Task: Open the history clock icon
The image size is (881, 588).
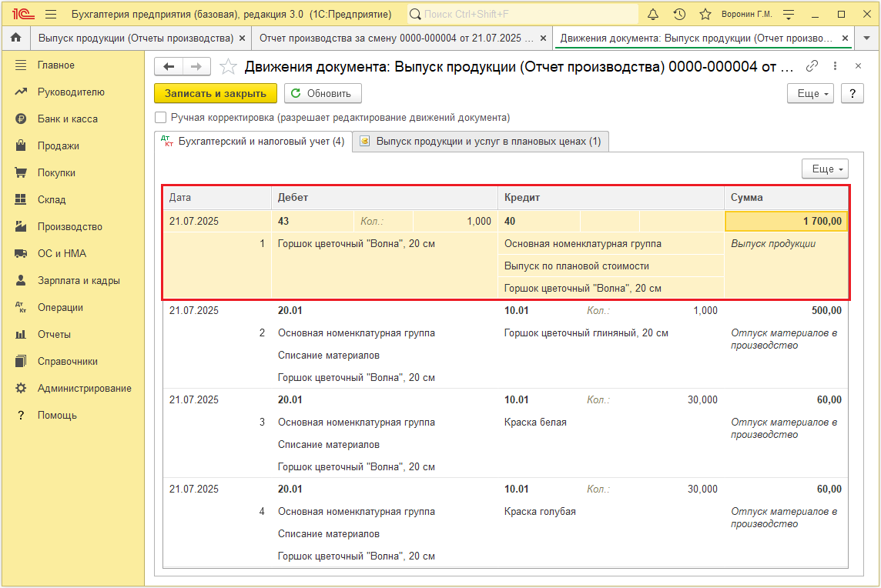Action: point(679,15)
